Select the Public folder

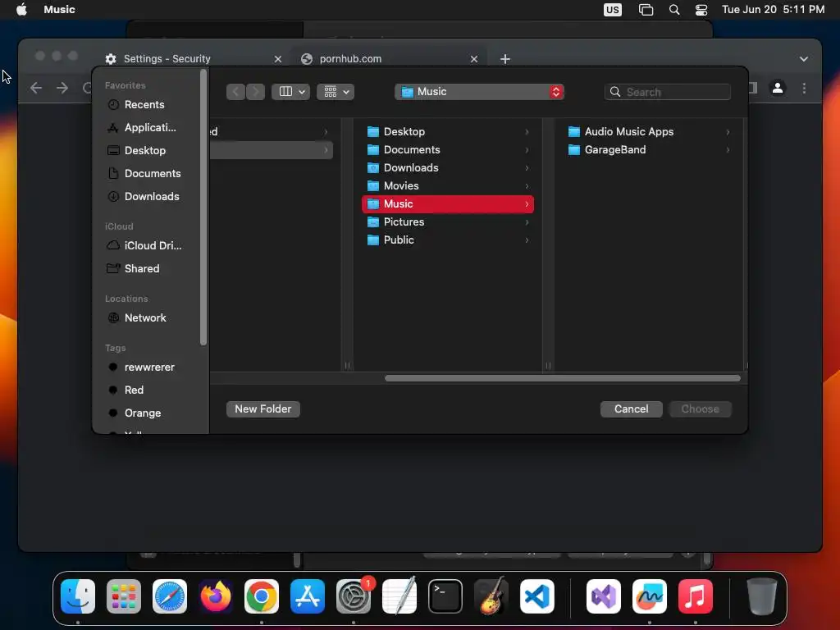[x=448, y=240]
